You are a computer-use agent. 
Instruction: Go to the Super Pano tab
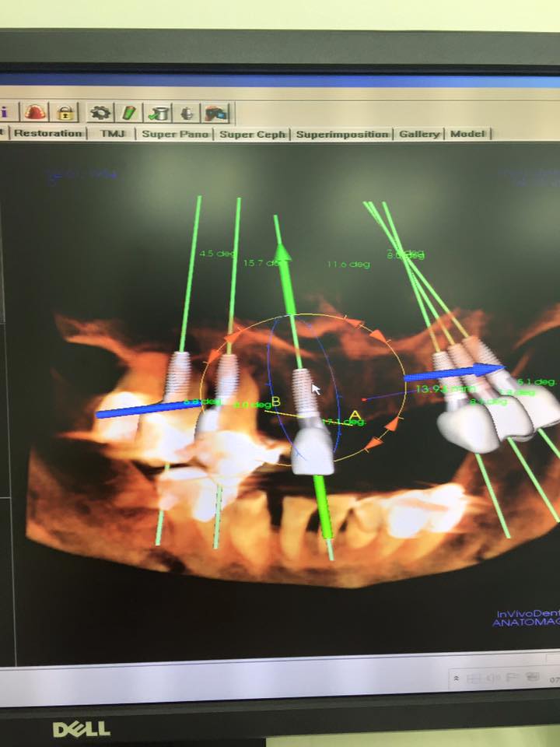175,134
